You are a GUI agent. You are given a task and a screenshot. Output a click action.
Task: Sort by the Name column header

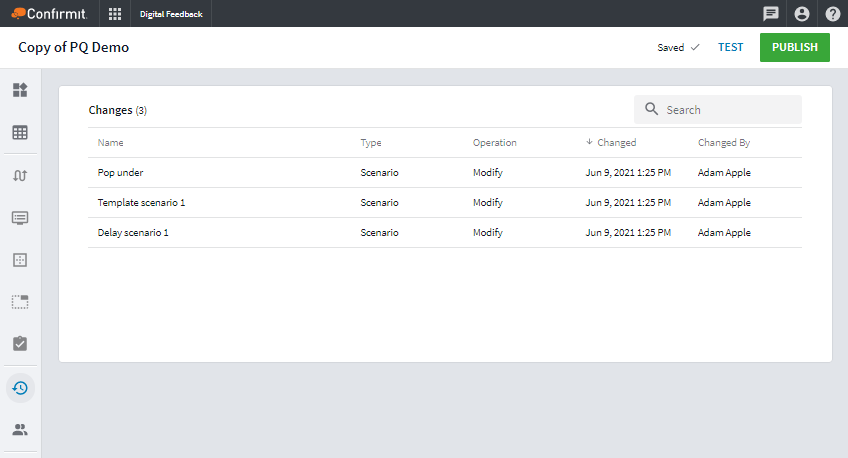110,143
